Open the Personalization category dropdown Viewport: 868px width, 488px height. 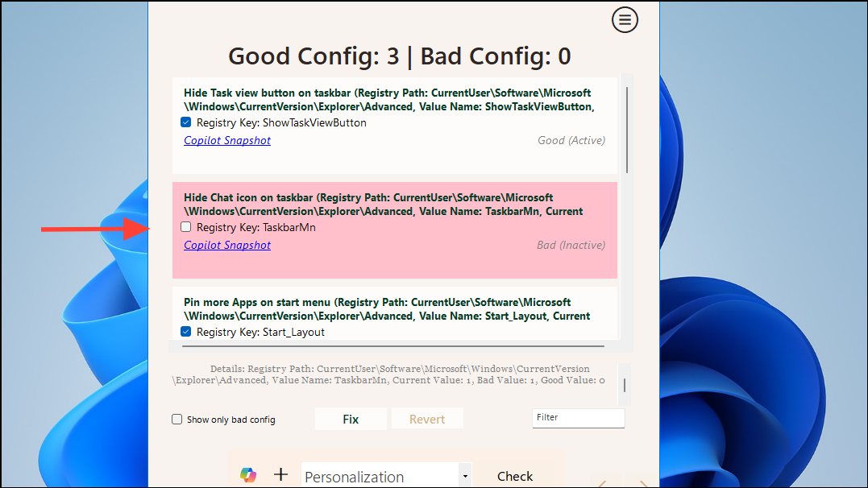(386, 476)
